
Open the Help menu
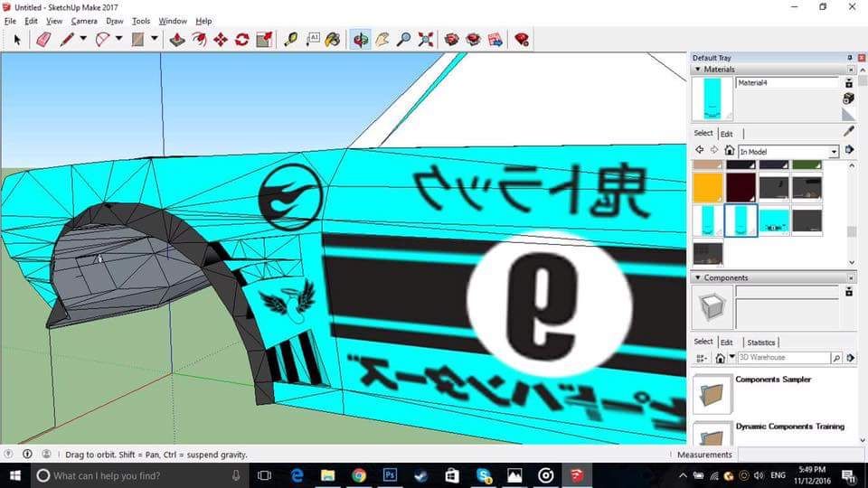point(203,21)
